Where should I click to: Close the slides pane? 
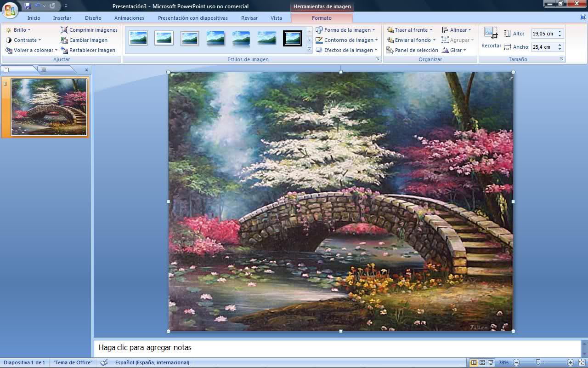86,70
